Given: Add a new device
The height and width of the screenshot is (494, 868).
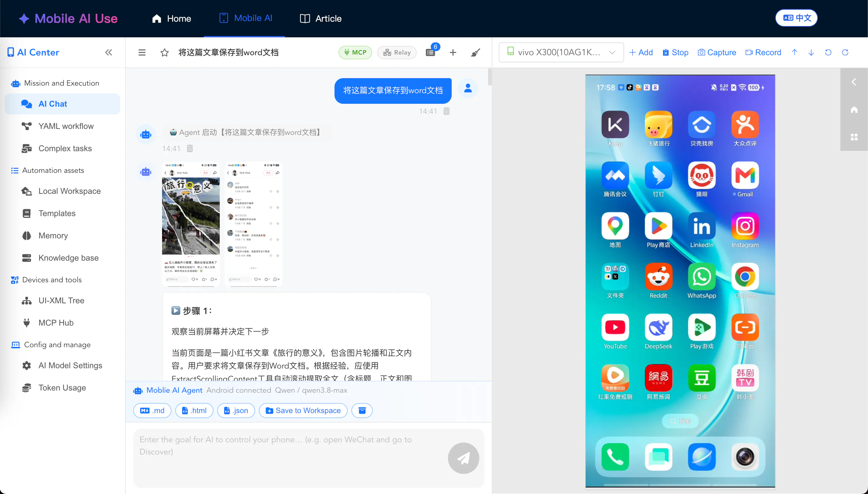Looking at the screenshot, I should pos(641,52).
